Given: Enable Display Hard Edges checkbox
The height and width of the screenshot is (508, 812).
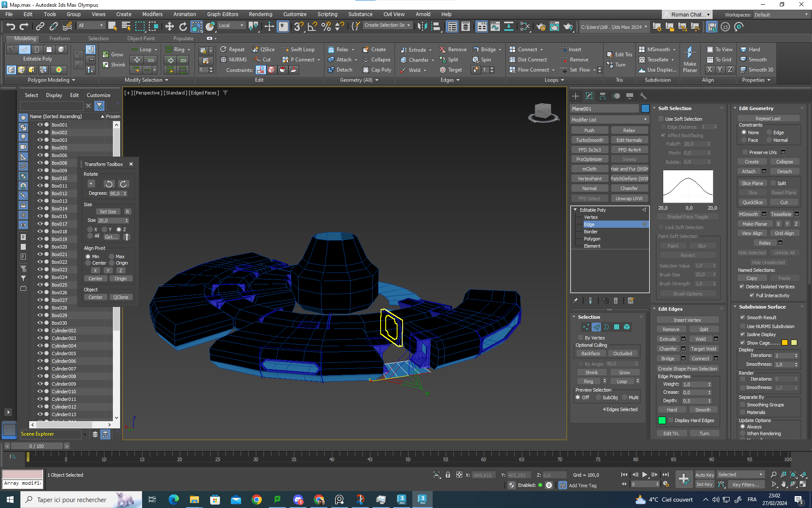Looking at the screenshot, I should coord(671,420).
